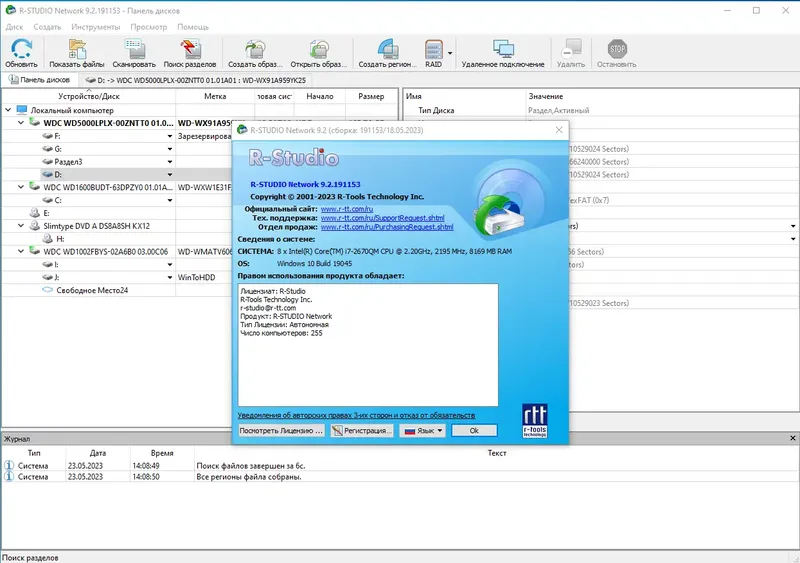Image resolution: width=800 pixels, height=563 pixels.
Task: Select partition G: drive icon
Action: [47, 149]
